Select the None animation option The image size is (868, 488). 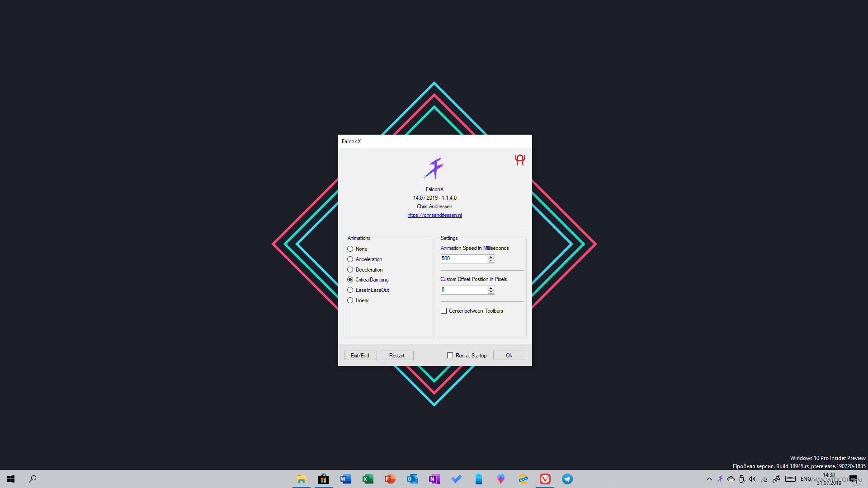357,249
